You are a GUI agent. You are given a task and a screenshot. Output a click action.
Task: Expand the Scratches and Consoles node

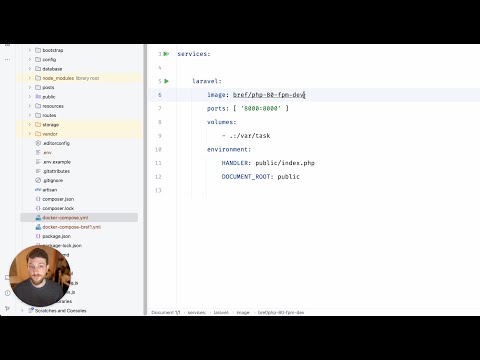(x=22, y=311)
